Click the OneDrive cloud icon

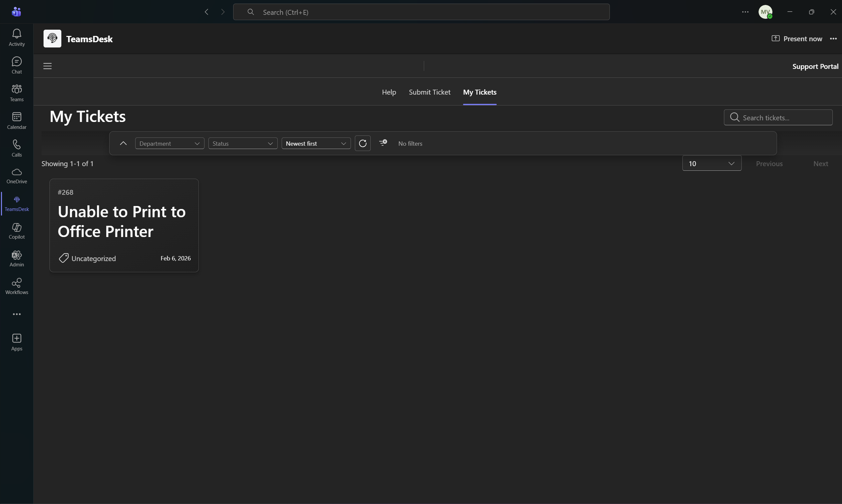click(16, 175)
